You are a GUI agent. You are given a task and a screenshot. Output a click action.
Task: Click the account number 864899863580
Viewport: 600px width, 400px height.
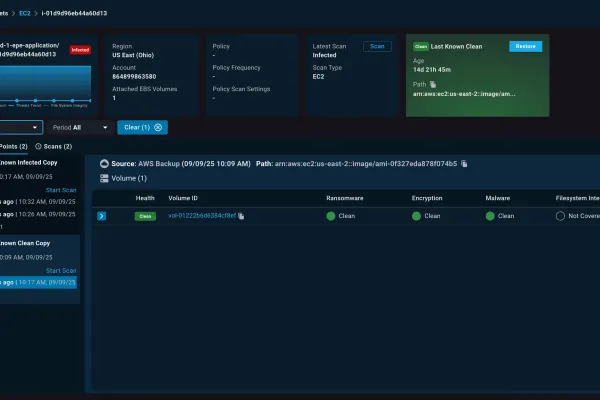(134, 77)
